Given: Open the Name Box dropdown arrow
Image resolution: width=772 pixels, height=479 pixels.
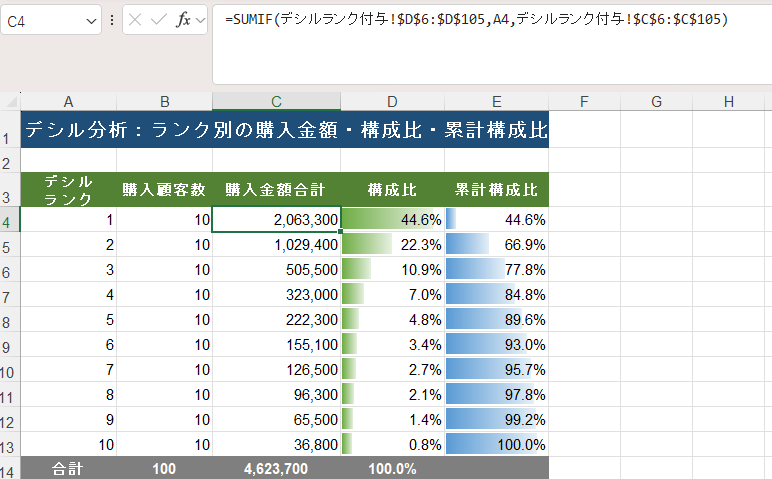Looking at the screenshot, I should [x=91, y=21].
